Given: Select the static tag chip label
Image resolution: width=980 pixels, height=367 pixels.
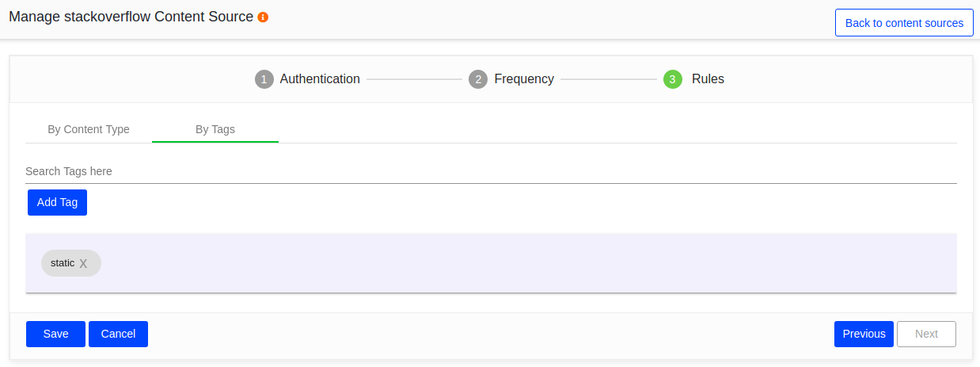Looking at the screenshot, I should (63, 263).
